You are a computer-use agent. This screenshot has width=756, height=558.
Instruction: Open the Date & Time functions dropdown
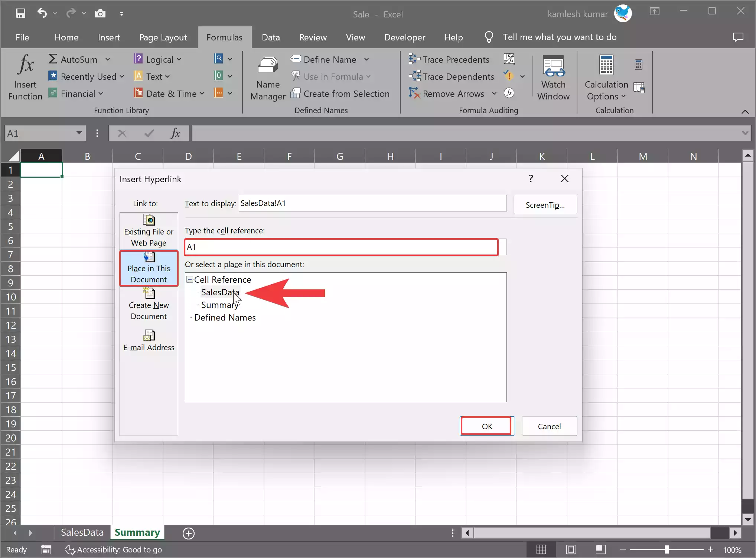coord(169,93)
